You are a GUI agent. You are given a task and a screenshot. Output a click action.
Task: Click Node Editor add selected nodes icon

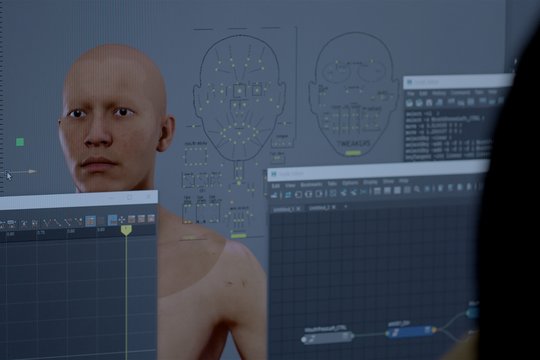(x=343, y=192)
